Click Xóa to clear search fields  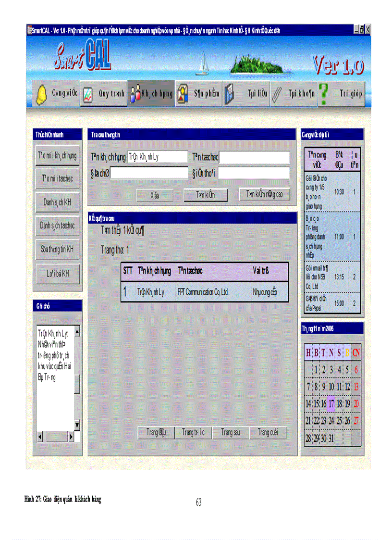(x=156, y=195)
